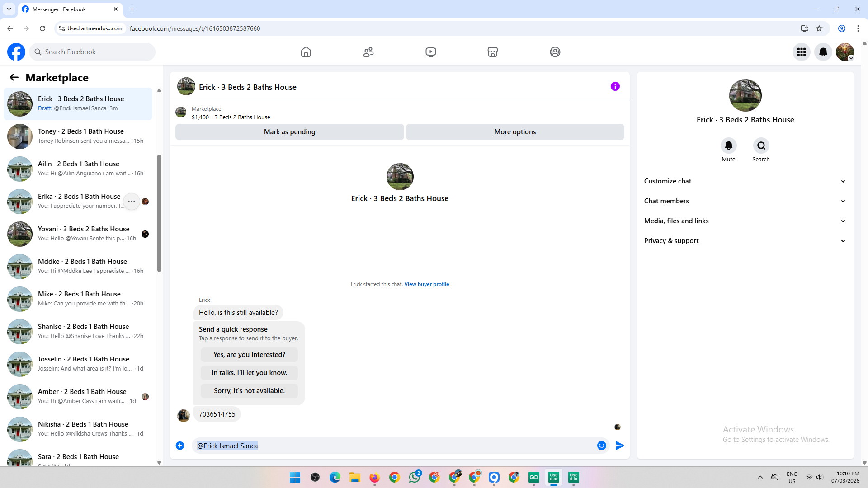Screen dimensions: 868x488
Task: Open File Explorer from the taskbar
Action: tap(355, 477)
